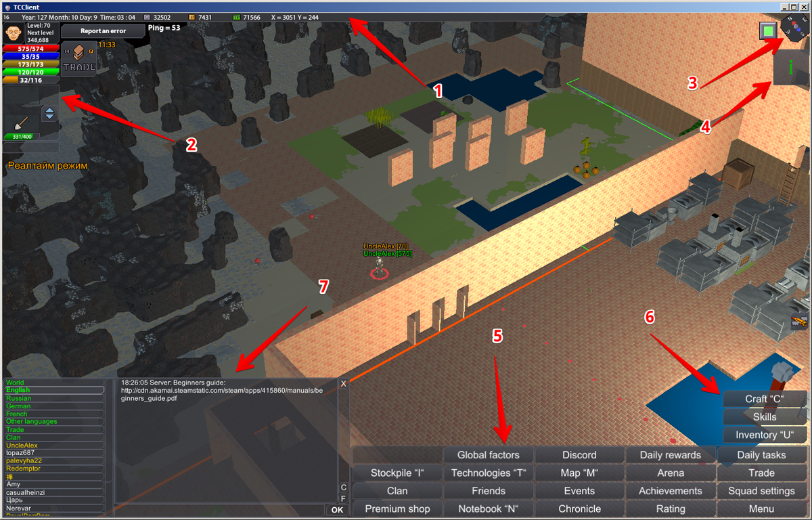Click the green square button near compass

pos(767,31)
